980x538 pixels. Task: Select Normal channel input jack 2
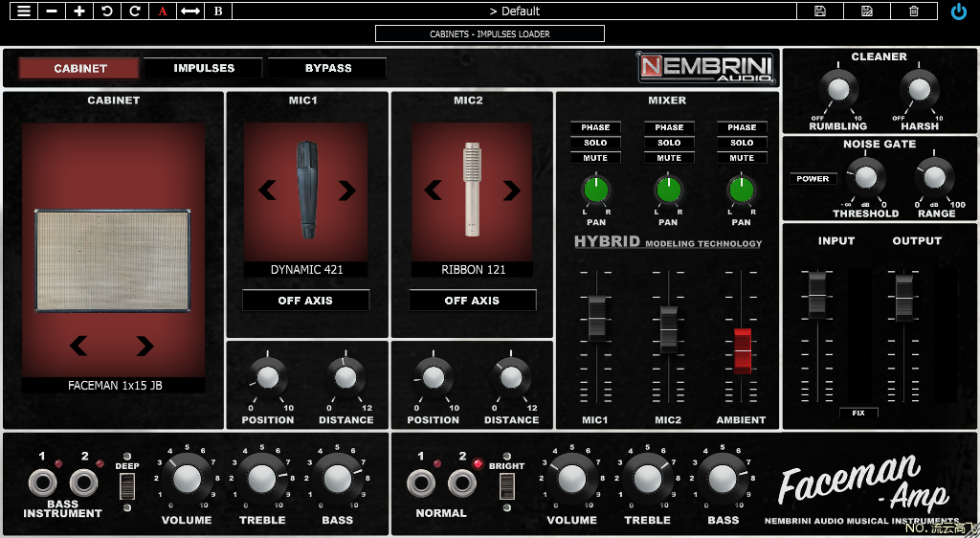tap(462, 483)
